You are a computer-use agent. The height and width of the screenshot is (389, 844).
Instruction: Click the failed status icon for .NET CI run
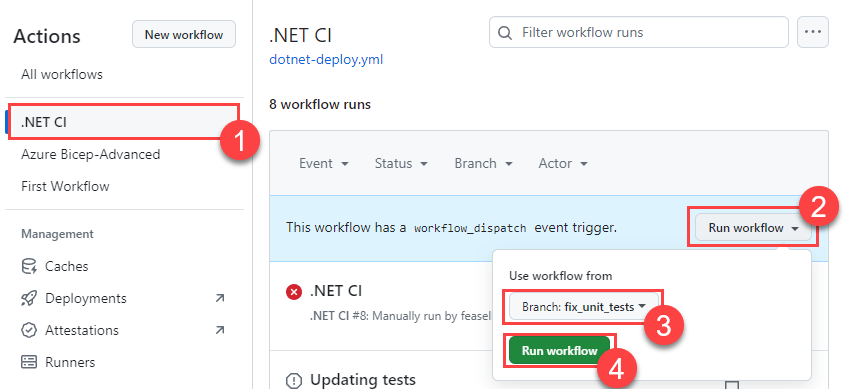click(x=293, y=292)
